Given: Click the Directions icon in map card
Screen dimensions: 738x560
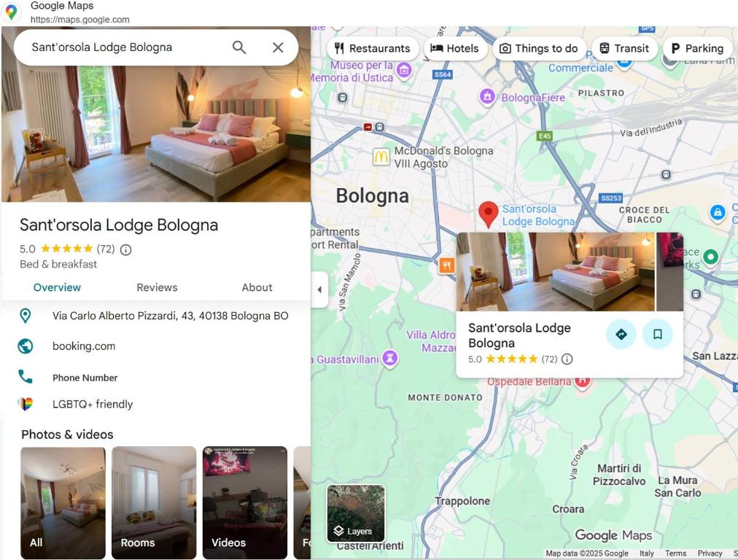Looking at the screenshot, I should pyautogui.click(x=621, y=334).
